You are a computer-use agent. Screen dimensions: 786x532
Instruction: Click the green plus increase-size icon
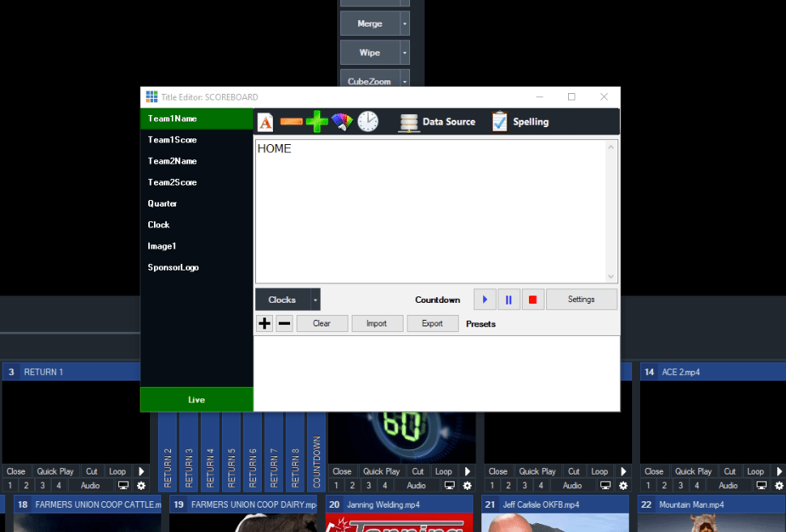[x=318, y=122]
